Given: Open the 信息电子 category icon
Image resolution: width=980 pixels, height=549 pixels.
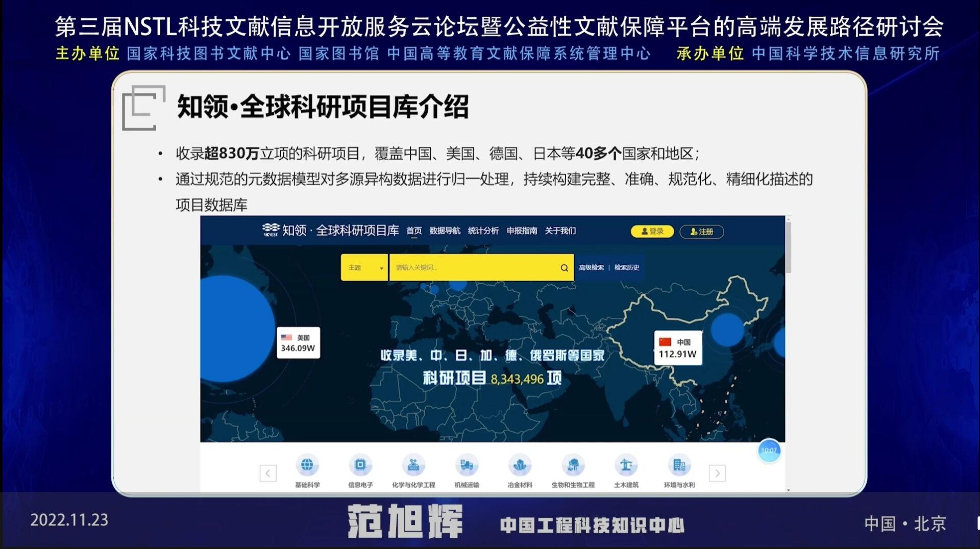Looking at the screenshot, I should pyautogui.click(x=360, y=465).
